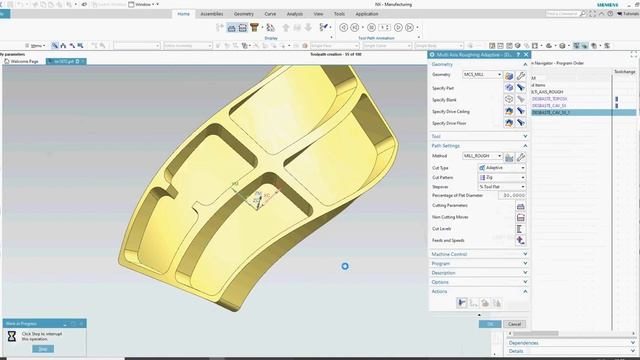Click the brown tool display icon in ribbon
This screenshot has height=360, width=640.
(x=254, y=27)
